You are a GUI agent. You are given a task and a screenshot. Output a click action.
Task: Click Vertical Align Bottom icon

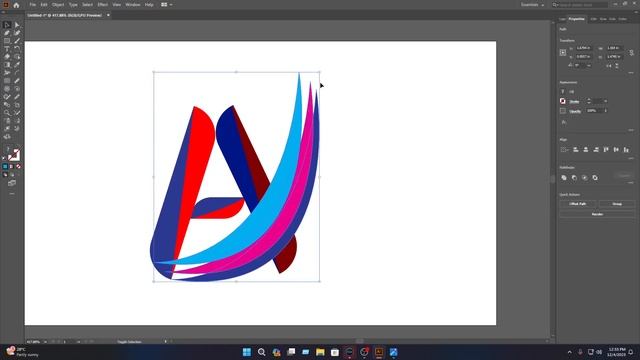point(626,150)
